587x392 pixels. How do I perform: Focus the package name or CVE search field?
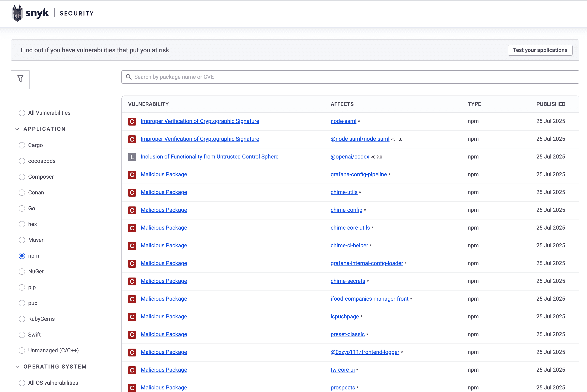[350, 77]
